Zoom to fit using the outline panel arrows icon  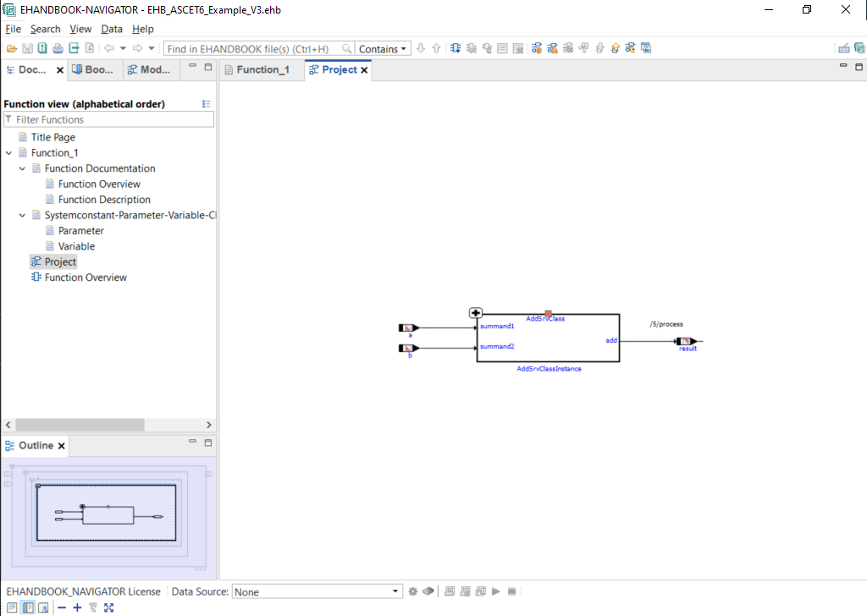(108, 607)
